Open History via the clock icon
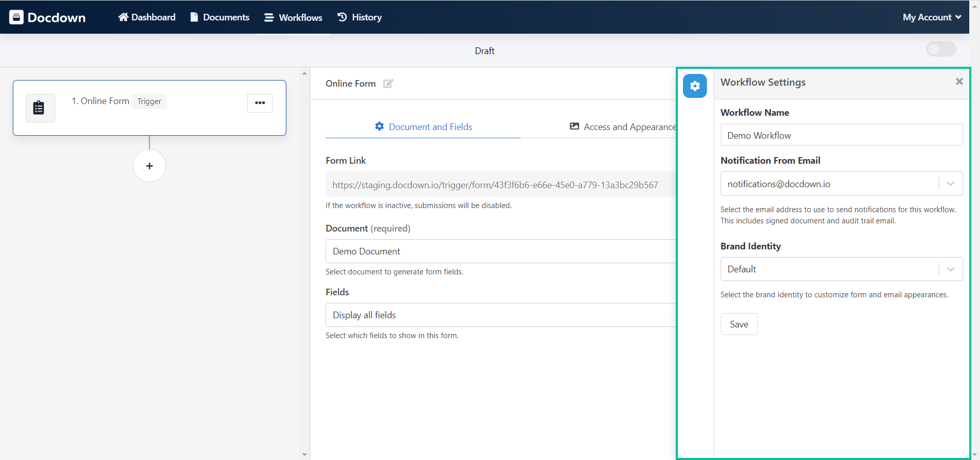The width and height of the screenshot is (980, 460). coord(341,17)
